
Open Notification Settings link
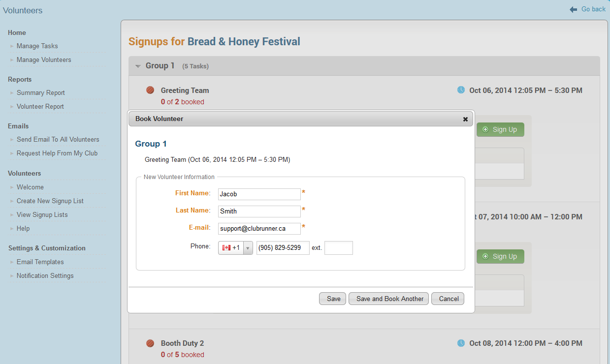(45, 276)
